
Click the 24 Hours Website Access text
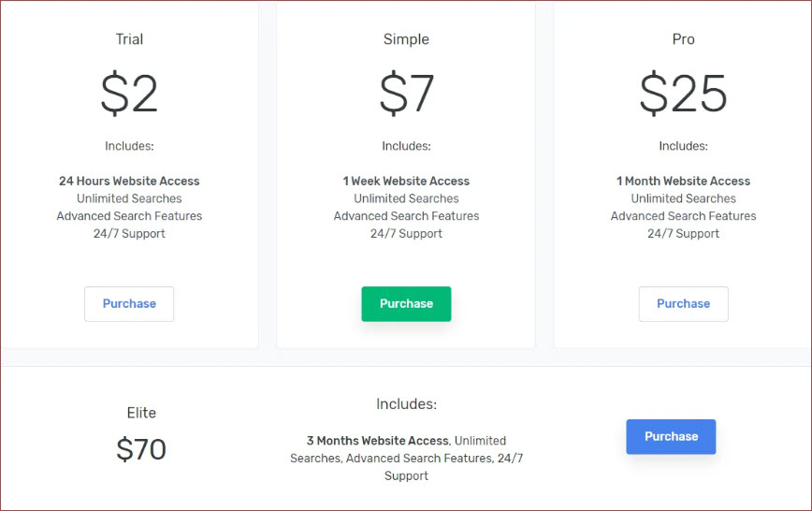click(x=129, y=181)
